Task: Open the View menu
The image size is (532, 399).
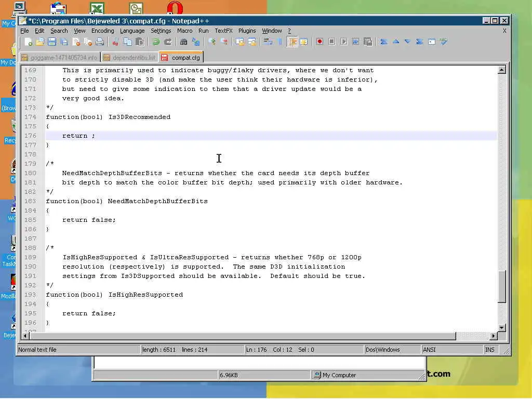Action: 79,31
